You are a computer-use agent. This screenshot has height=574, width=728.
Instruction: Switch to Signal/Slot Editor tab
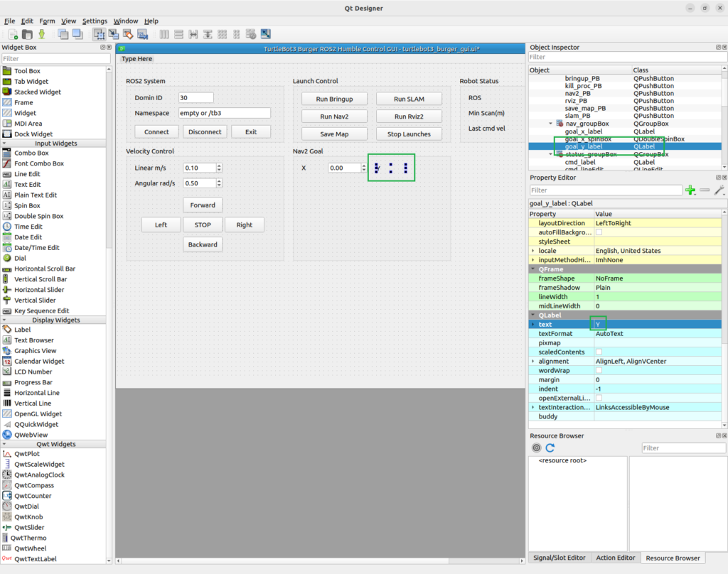coord(559,558)
